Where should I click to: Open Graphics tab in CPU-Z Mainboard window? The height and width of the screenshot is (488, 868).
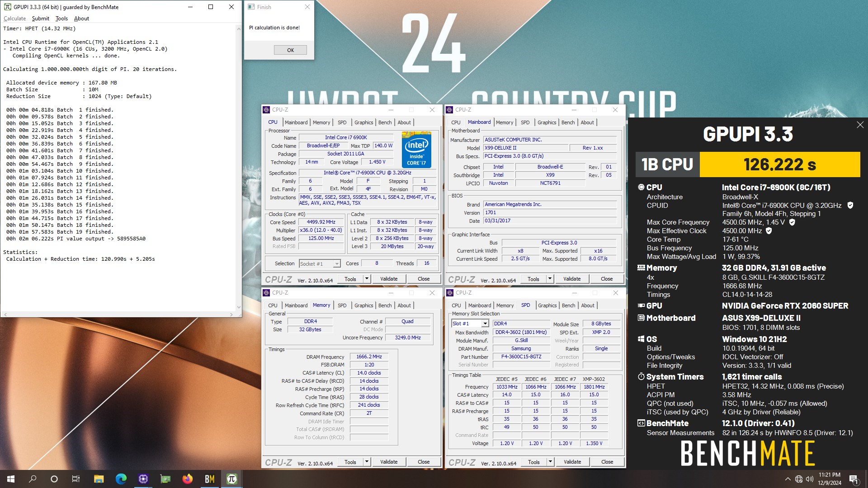(547, 122)
